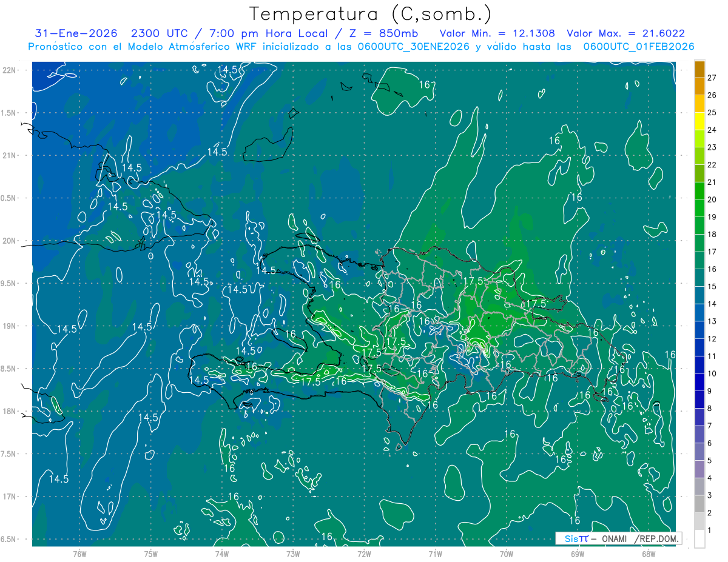Click the color scale label 10
The height and width of the screenshot is (562, 728).
pyautogui.click(x=712, y=373)
